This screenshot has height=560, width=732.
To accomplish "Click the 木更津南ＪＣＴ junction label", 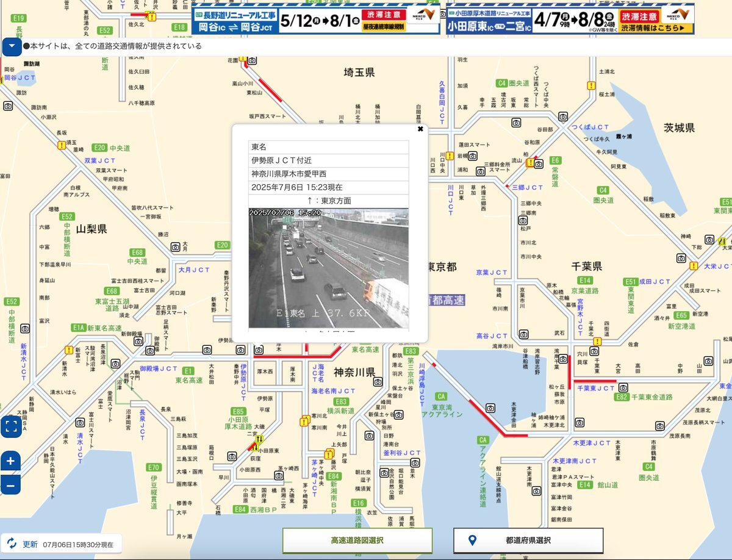I will click(573, 461).
